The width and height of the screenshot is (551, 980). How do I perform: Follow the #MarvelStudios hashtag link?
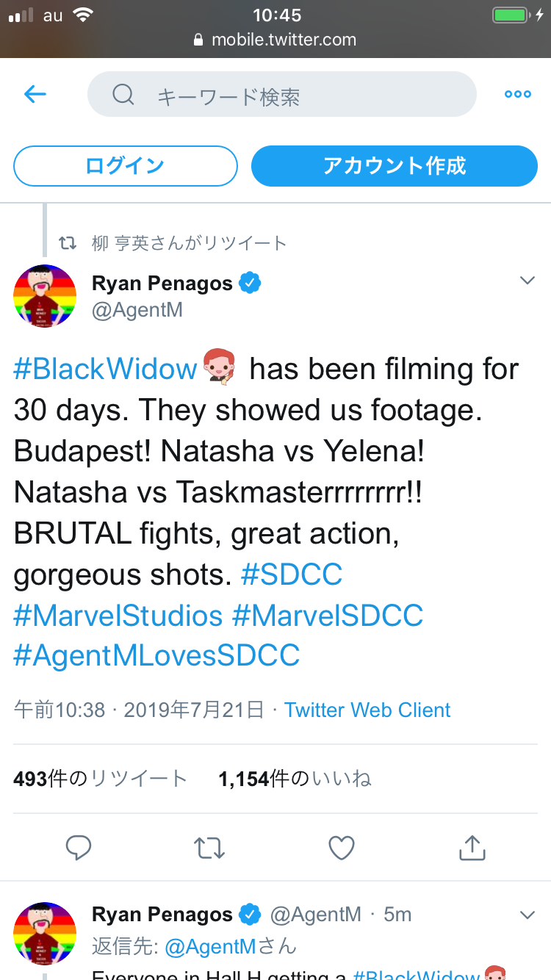pyautogui.click(x=118, y=615)
